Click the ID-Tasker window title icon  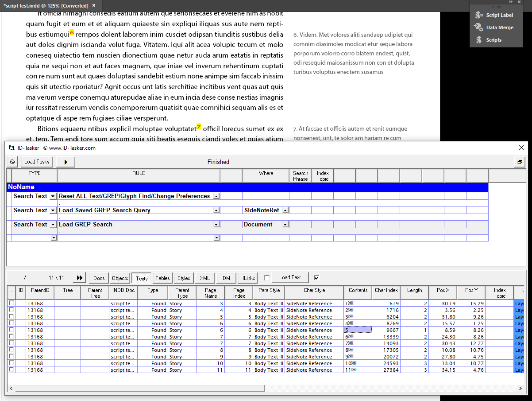coord(11,148)
